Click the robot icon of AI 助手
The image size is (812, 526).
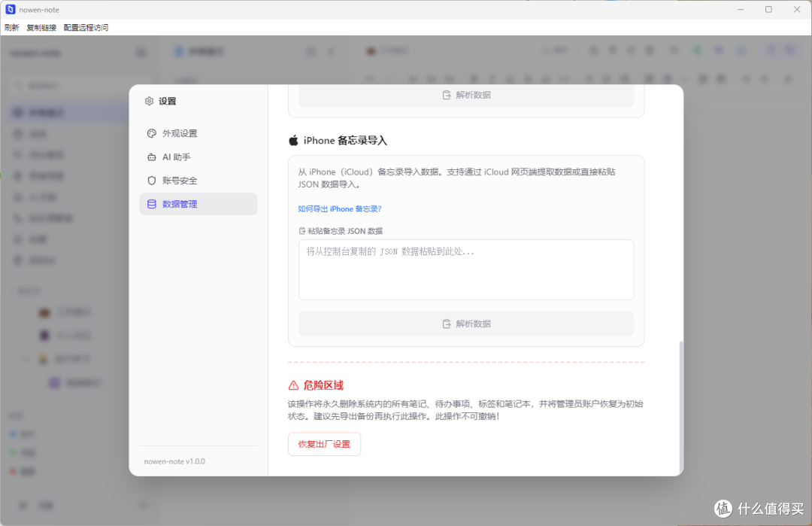(152, 157)
